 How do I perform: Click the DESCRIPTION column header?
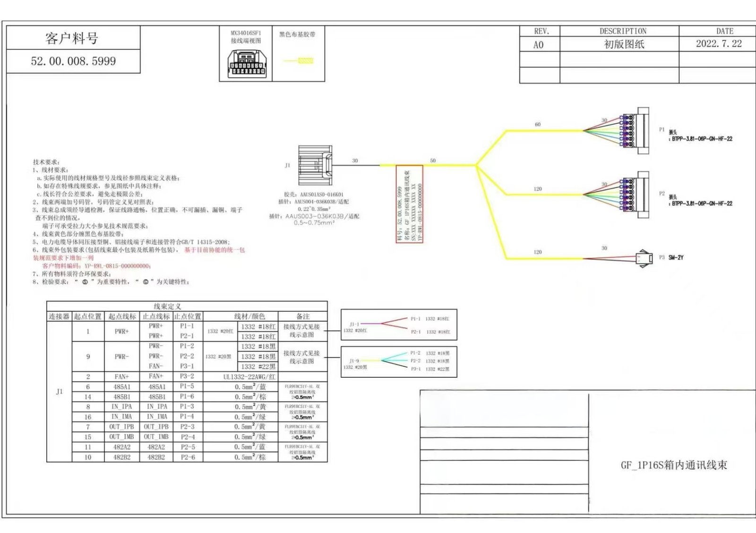pos(623,31)
